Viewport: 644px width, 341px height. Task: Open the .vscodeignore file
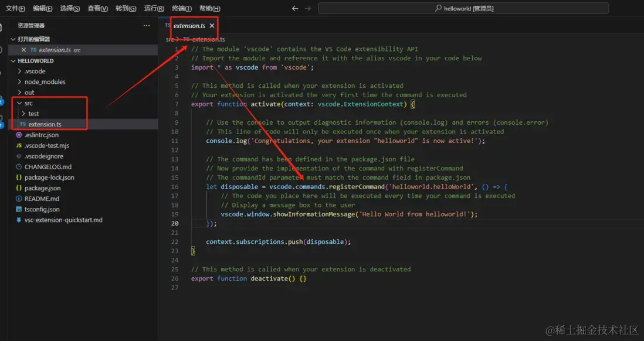coord(83,156)
